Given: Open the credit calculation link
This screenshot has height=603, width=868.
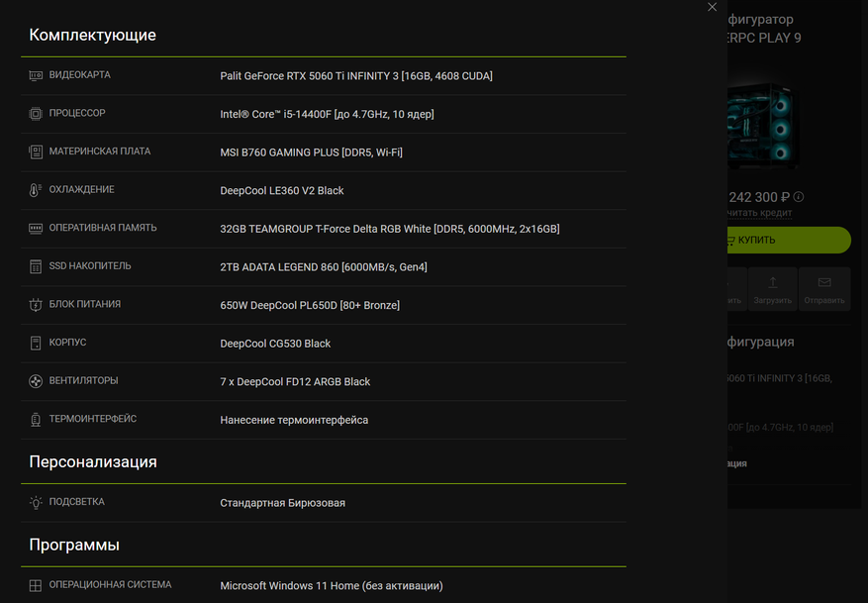Looking at the screenshot, I should (760, 213).
